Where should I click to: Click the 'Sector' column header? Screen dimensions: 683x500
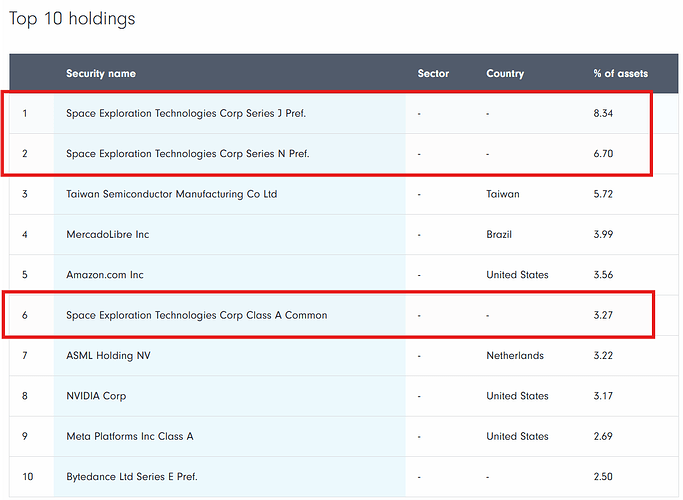click(433, 74)
